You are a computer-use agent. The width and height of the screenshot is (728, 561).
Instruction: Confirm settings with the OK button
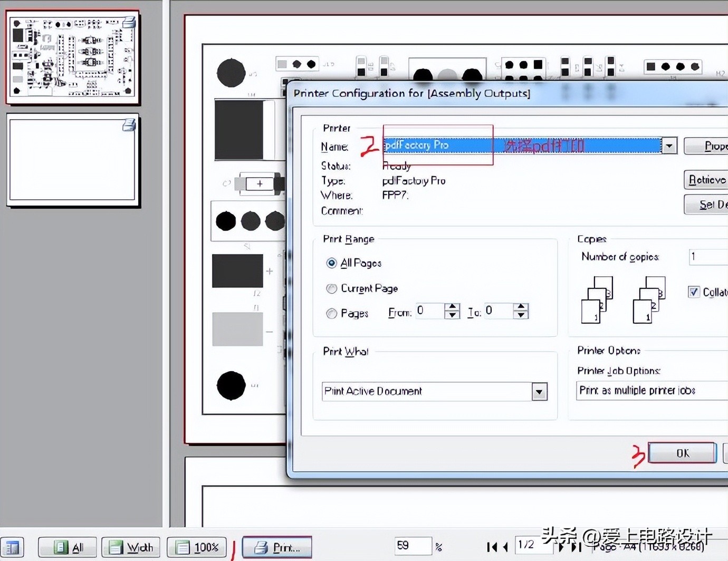pos(682,452)
